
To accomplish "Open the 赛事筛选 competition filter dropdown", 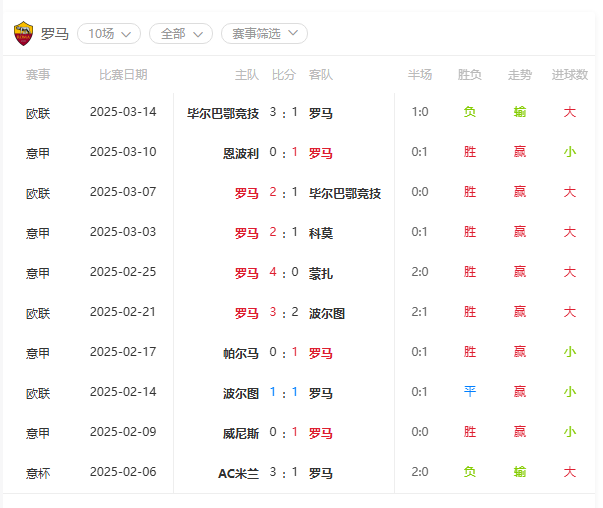I will coord(264,33).
